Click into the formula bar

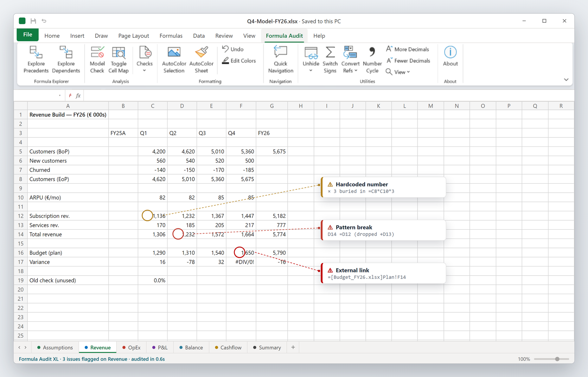(x=328, y=95)
